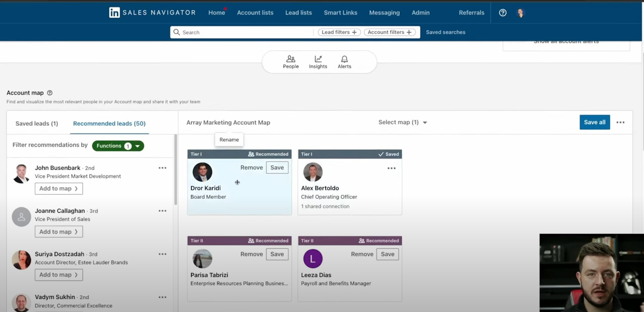644x312 pixels.
Task: Add John Busenbark to map
Action: [x=58, y=189]
